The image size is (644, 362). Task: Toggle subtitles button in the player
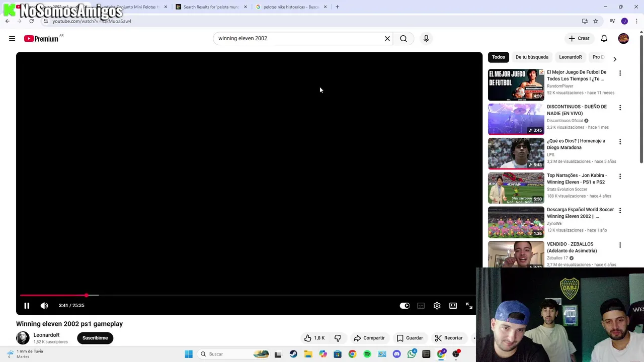tap(421, 306)
